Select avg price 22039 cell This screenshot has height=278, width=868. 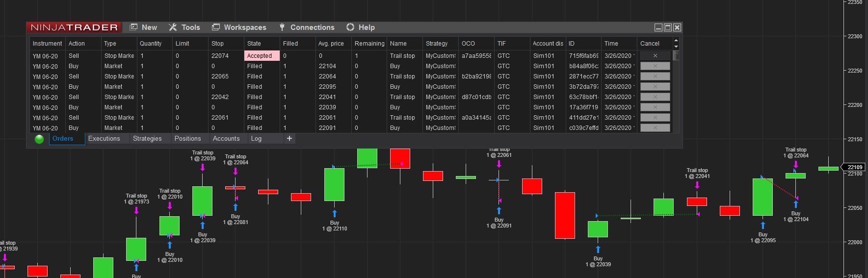(334, 107)
